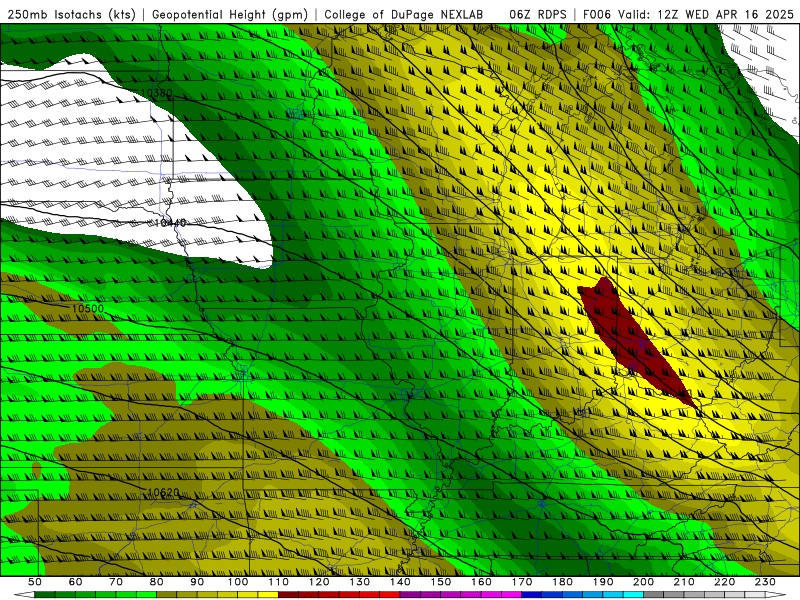The image size is (800, 600).
Task: Click the 130 value on color scale
Action: point(359,582)
